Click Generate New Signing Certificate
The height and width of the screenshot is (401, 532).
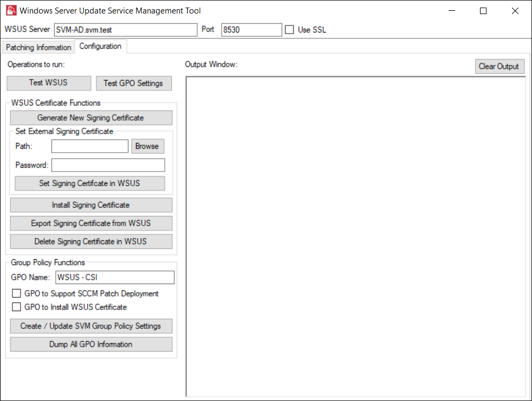(91, 118)
